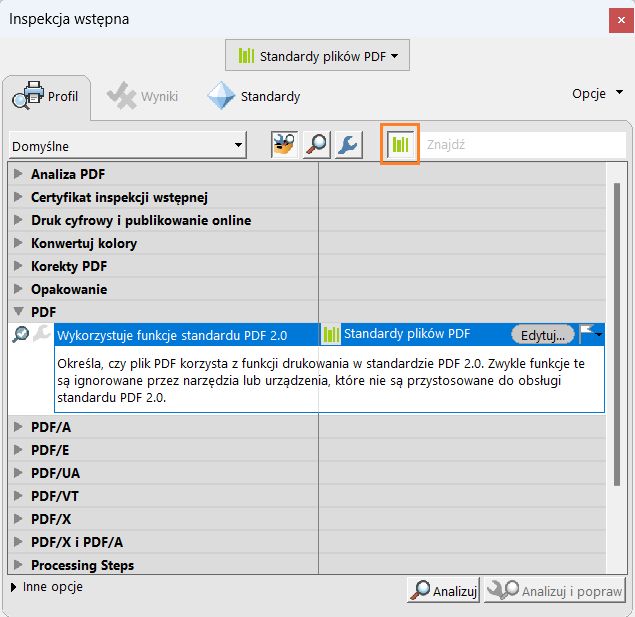
Task: Switch to the Wyniki tab
Action: 142,96
